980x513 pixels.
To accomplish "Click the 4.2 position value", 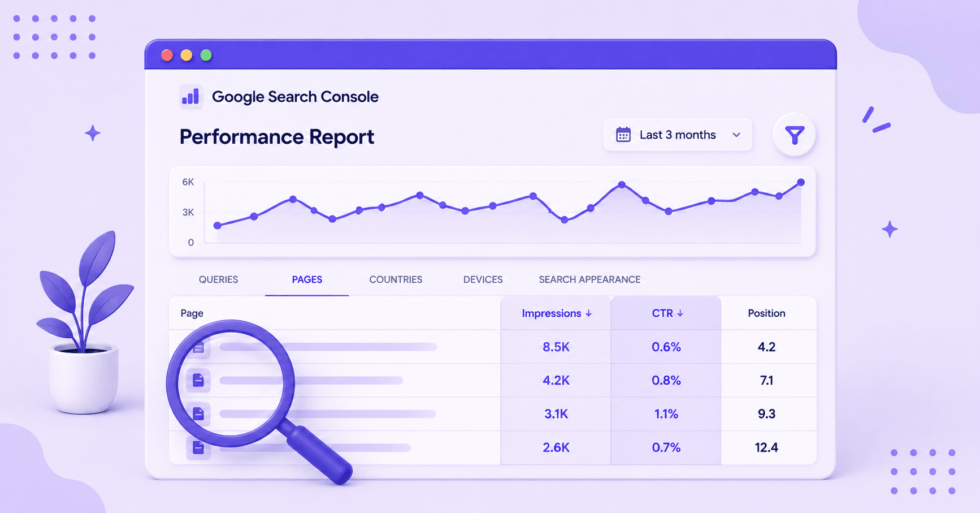I will [x=766, y=347].
